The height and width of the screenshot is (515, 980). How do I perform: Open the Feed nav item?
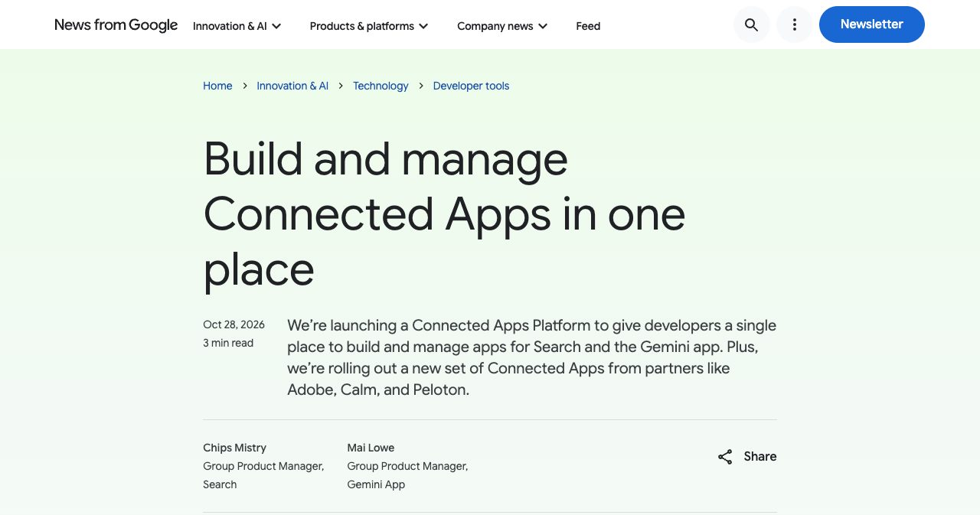click(x=588, y=26)
